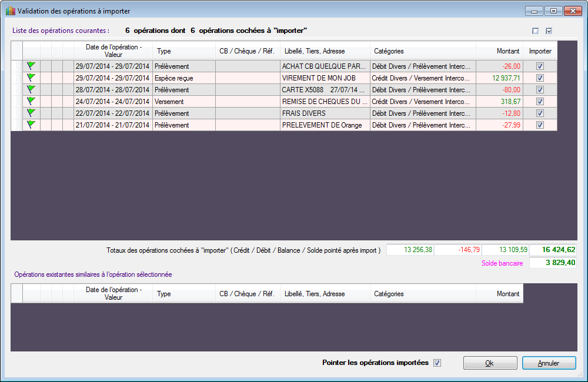The width and height of the screenshot is (588, 382).
Task: Uncheck import box for ACHAT CB operation
Action: click(x=540, y=66)
